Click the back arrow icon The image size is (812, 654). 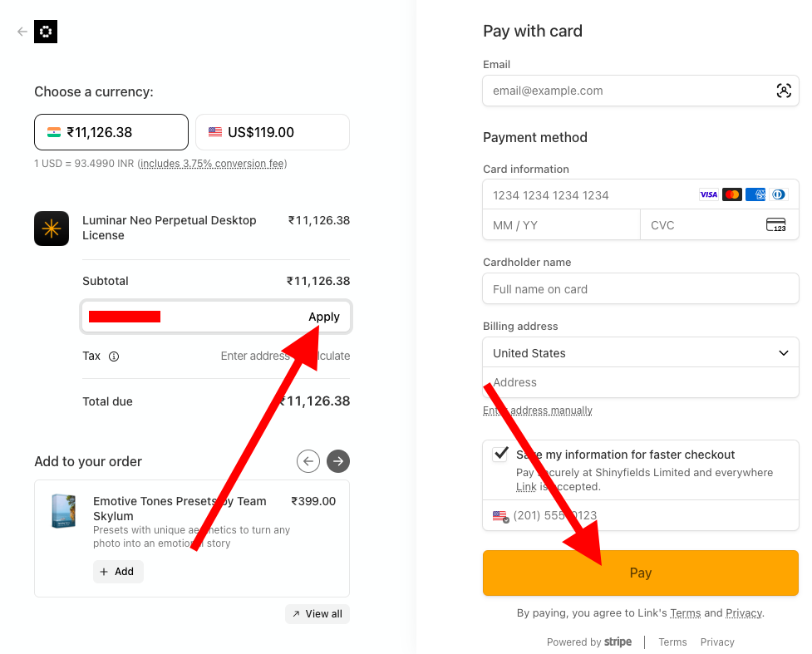pos(22,32)
